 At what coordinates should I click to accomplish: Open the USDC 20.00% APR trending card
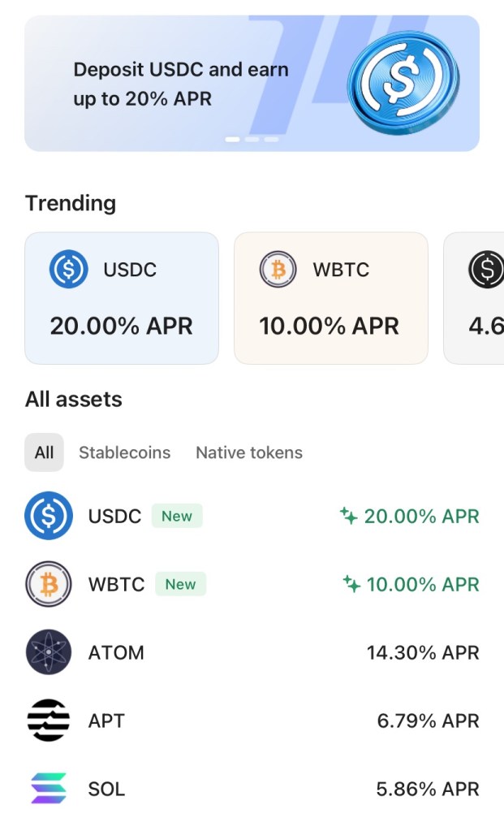coord(121,297)
